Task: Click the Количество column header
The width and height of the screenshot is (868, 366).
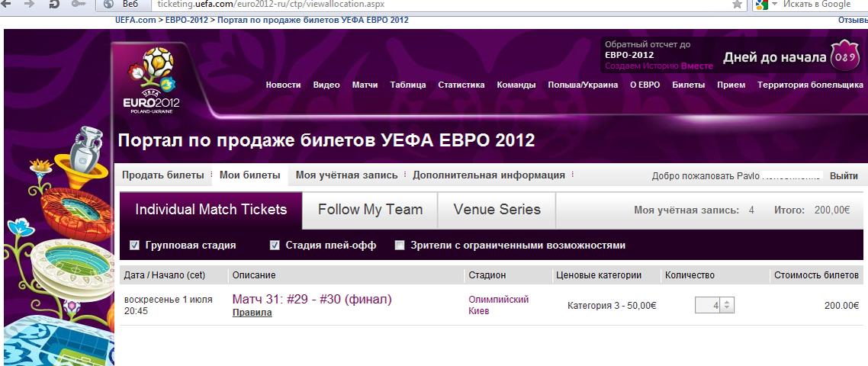Action: tap(690, 275)
